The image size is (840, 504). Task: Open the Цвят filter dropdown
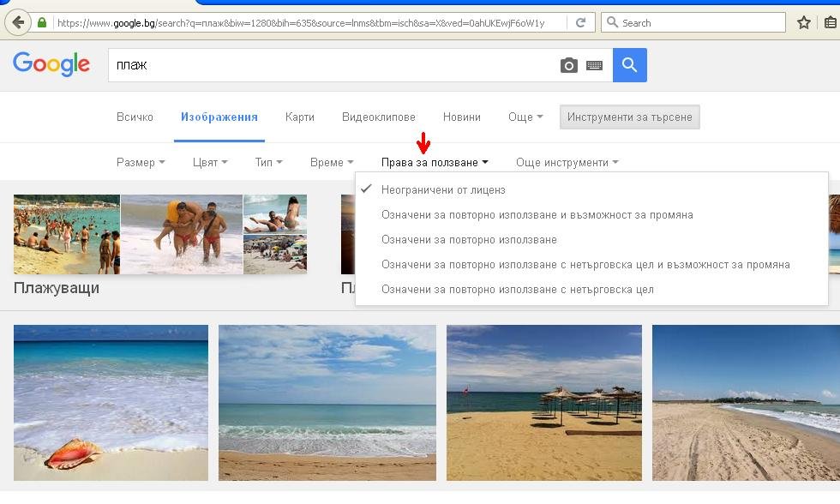(x=210, y=162)
